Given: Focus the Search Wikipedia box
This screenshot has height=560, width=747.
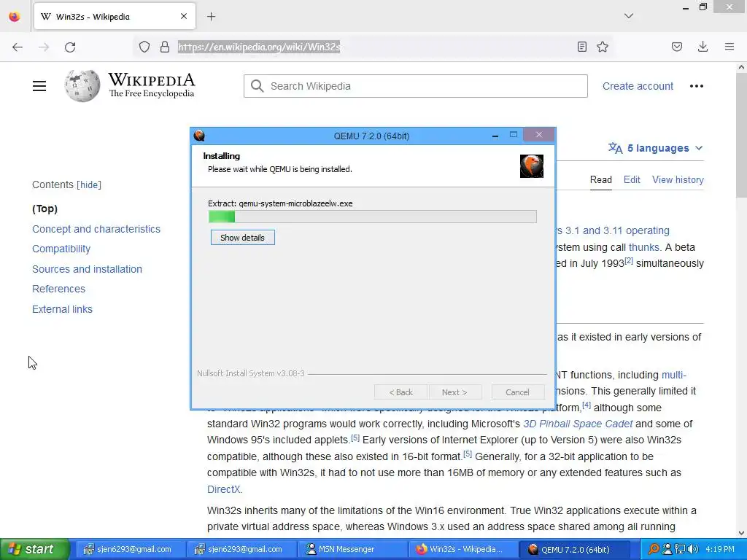Looking at the screenshot, I should point(415,86).
